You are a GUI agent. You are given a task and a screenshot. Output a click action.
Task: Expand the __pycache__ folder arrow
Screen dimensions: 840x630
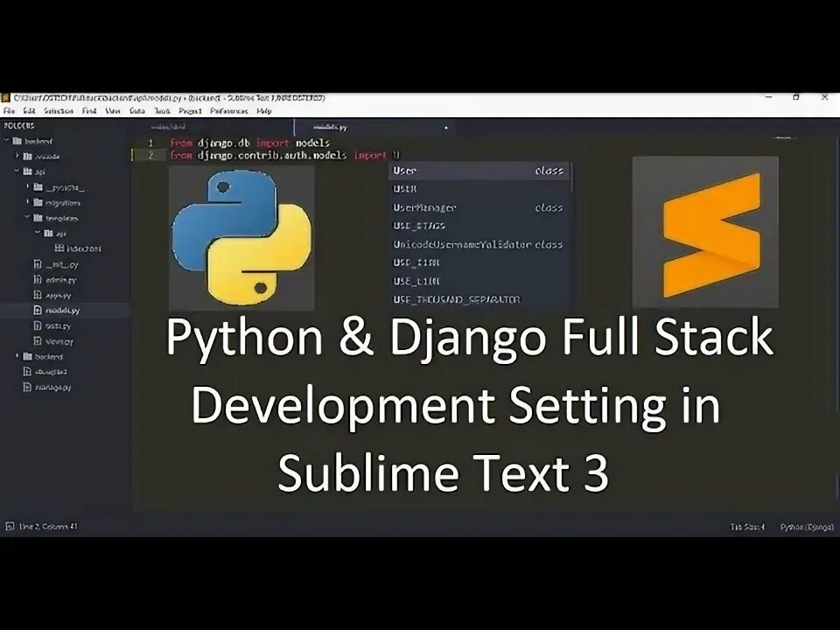coord(28,187)
